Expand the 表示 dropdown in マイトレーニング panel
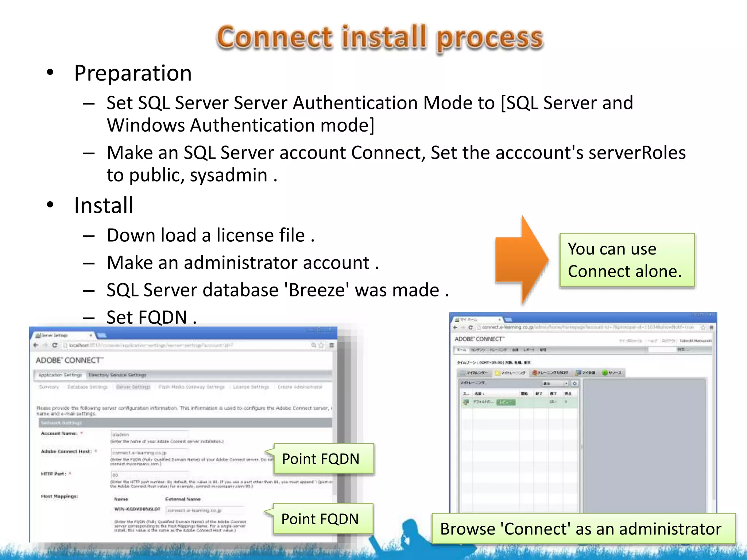Viewport: 747px width, 560px height. click(555, 384)
